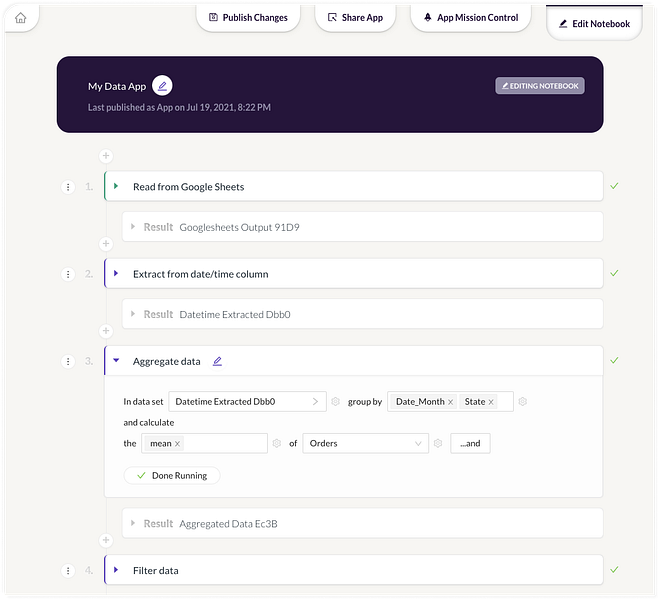Open the Orders column dropdown

click(366, 443)
